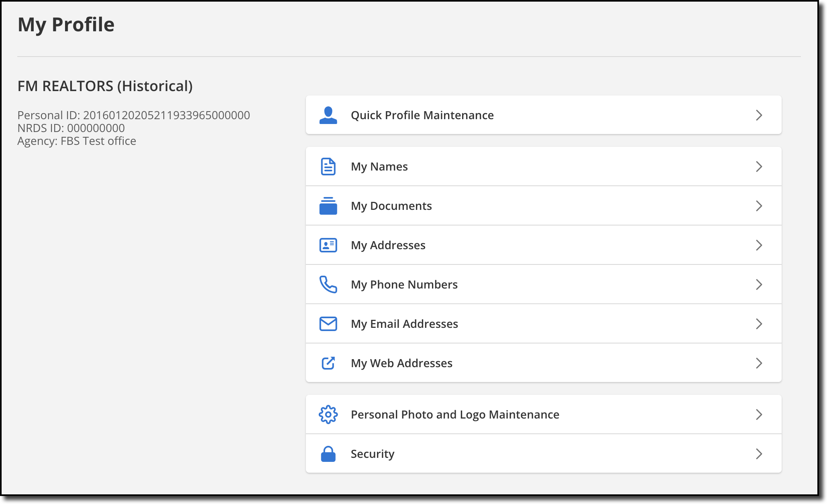Click the external link icon for web addresses
The width and height of the screenshot is (827, 504).
(328, 363)
